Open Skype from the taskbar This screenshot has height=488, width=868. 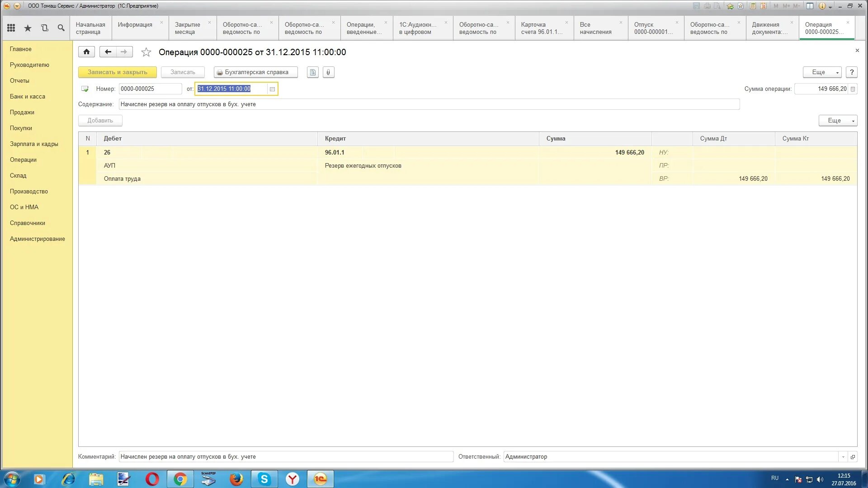(x=264, y=479)
